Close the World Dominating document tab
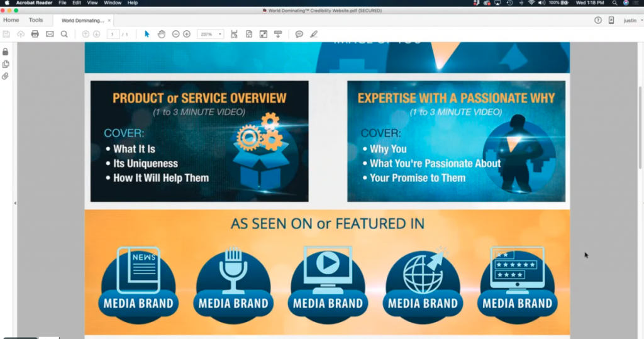Screen dimensions: 644x339 [109, 20]
